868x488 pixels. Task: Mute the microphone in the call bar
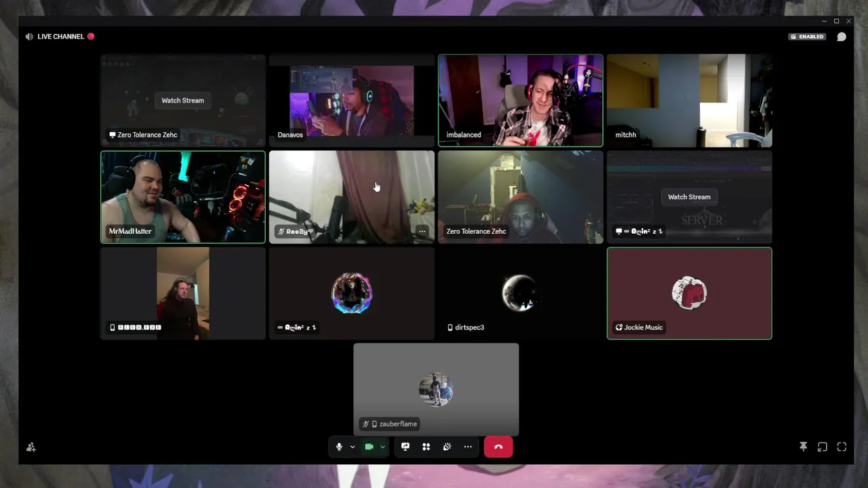[339, 447]
